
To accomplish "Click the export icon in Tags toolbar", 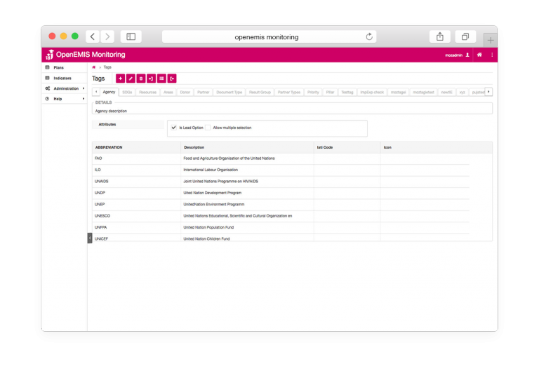I will tap(172, 79).
